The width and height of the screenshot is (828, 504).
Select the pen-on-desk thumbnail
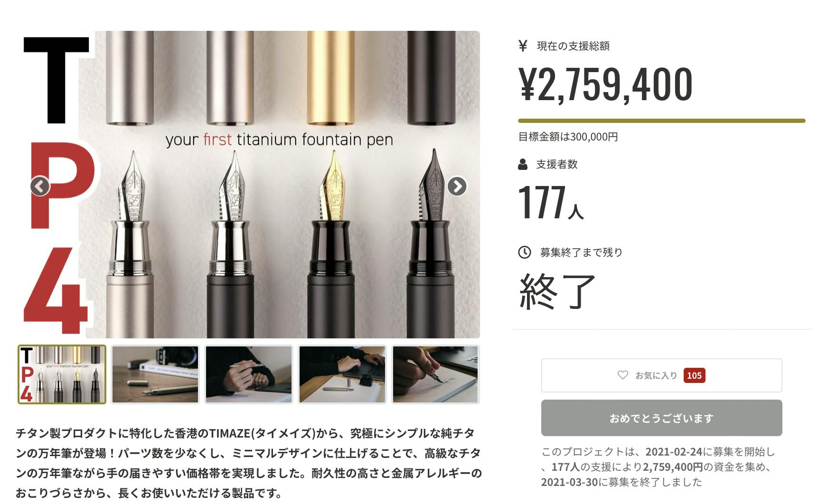(155, 374)
